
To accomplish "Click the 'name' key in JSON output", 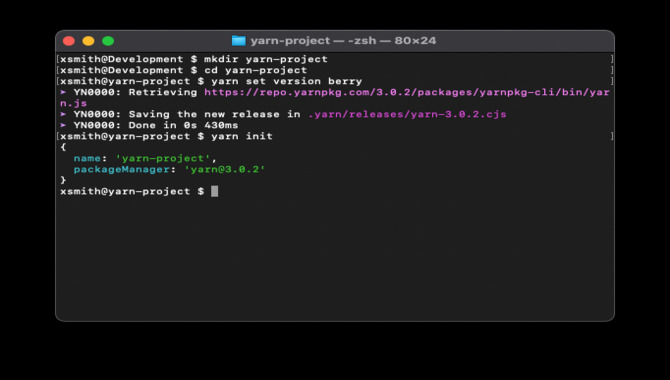I will tap(87, 159).
